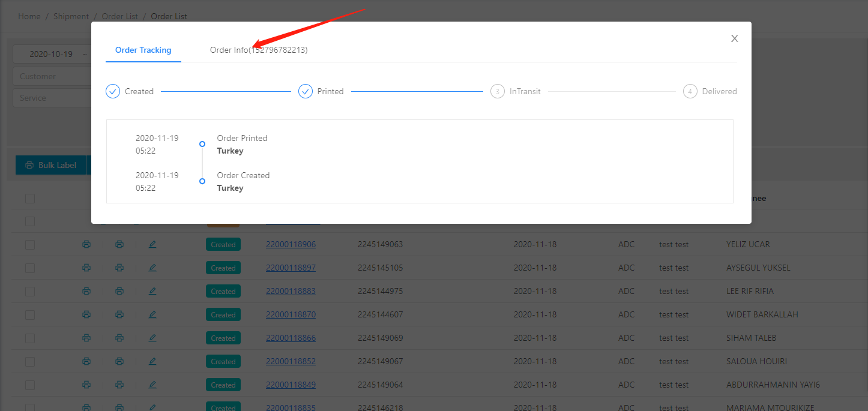Print label for order 22000118906 with first printer icon
The image size is (868, 411).
[x=86, y=244]
